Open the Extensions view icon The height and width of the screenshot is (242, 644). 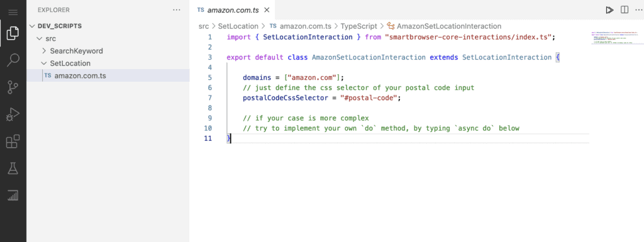pyautogui.click(x=13, y=141)
